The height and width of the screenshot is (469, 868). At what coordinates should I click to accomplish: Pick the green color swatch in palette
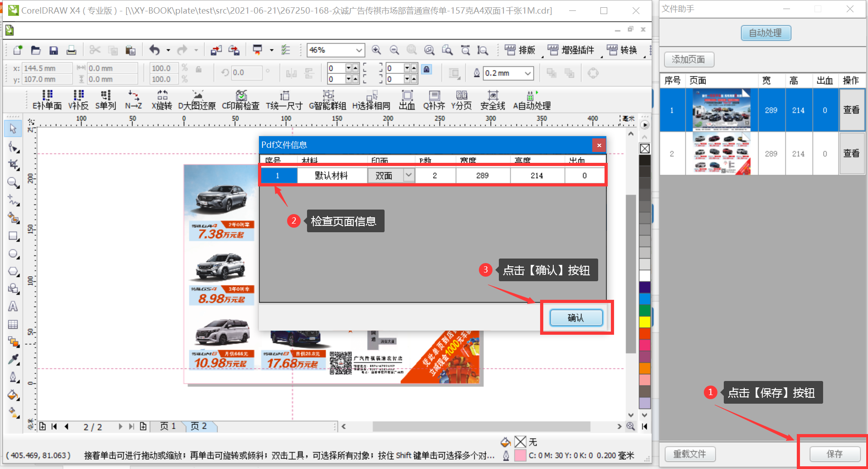[x=644, y=310]
